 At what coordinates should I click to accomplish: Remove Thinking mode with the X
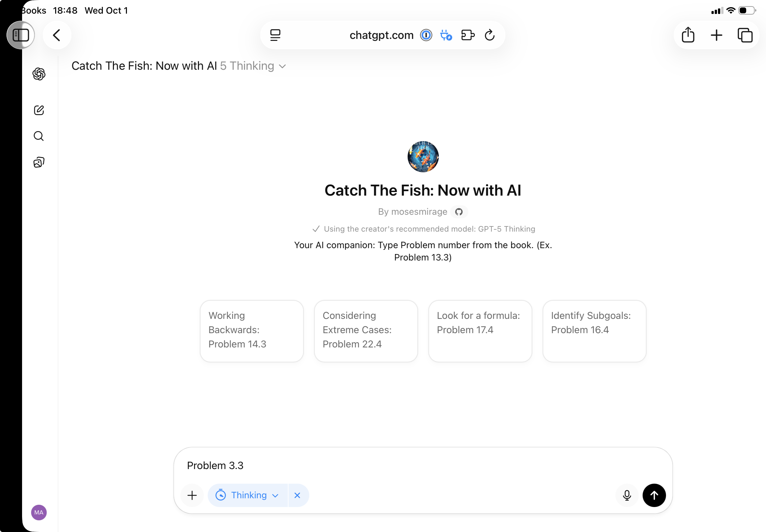click(297, 495)
